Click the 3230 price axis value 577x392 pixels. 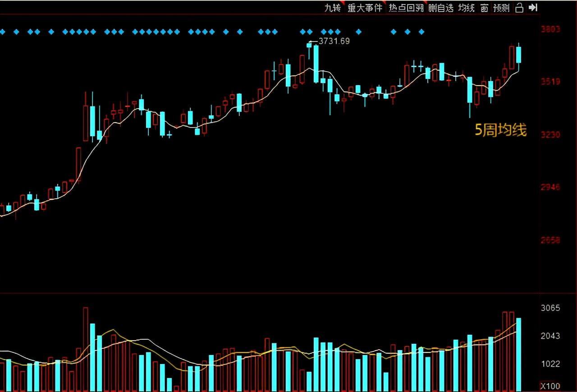(550, 134)
